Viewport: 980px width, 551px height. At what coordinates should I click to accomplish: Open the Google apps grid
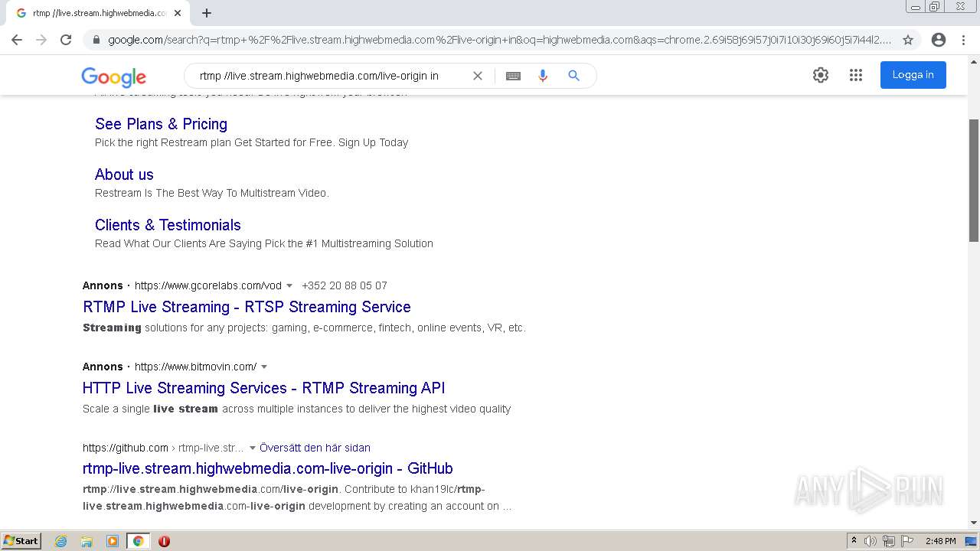pos(856,75)
